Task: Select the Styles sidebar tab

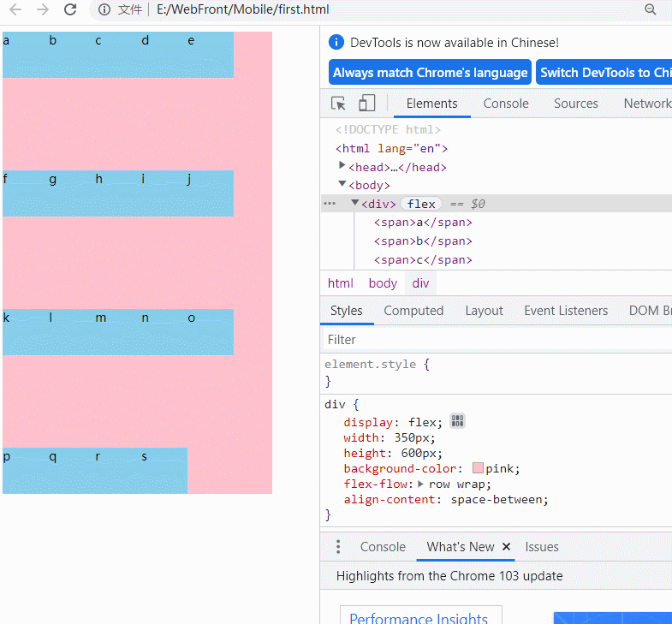Action: pos(347,310)
